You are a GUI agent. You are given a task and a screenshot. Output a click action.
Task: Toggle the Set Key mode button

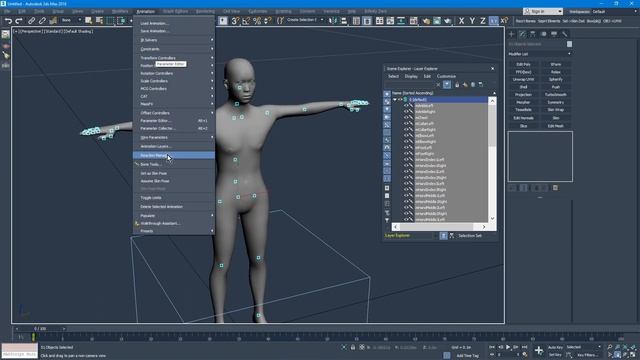[x=556, y=355]
